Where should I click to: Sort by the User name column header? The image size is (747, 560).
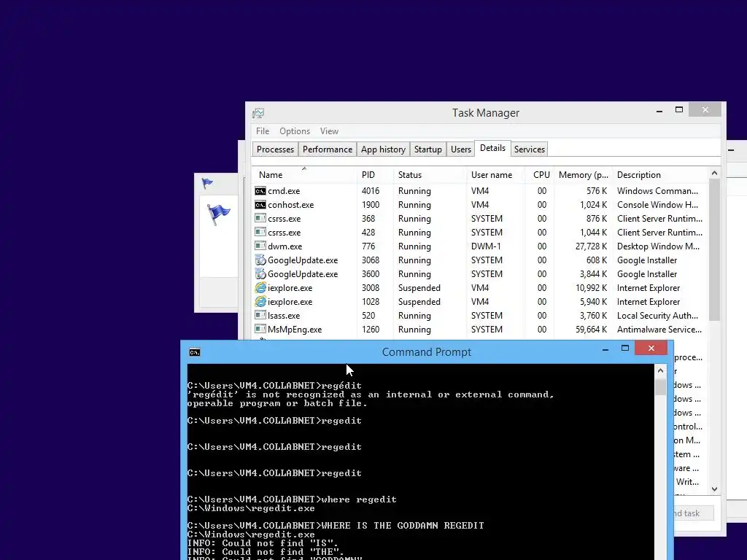(495, 175)
